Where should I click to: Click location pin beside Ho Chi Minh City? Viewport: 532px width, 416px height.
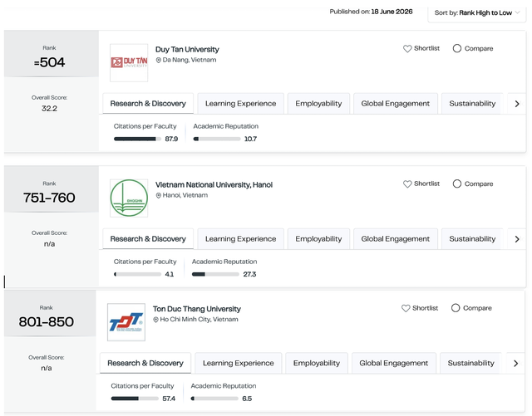click(x=155, y=320)
